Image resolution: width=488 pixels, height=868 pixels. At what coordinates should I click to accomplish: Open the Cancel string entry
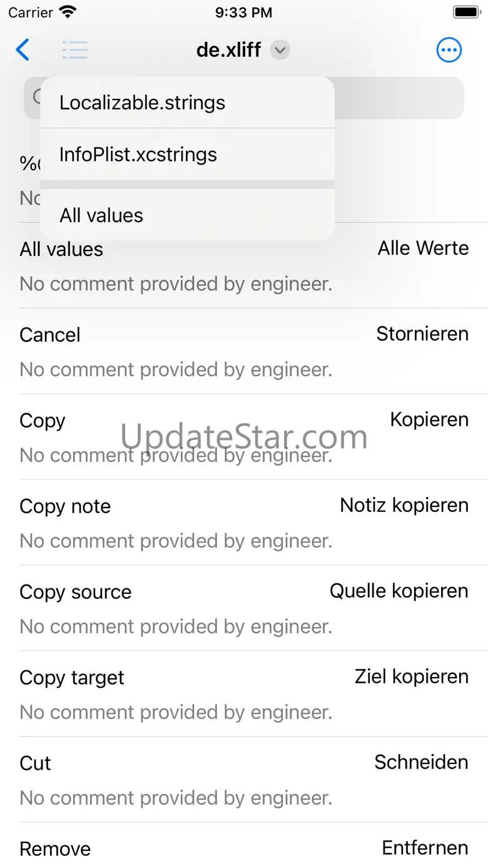point(244,351)
